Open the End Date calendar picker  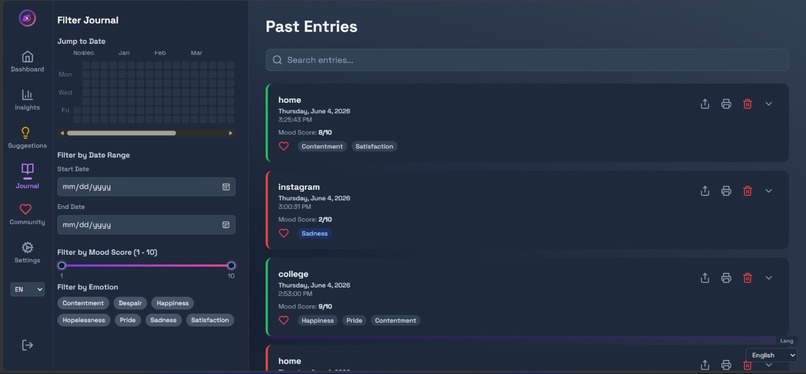(226, 225)
